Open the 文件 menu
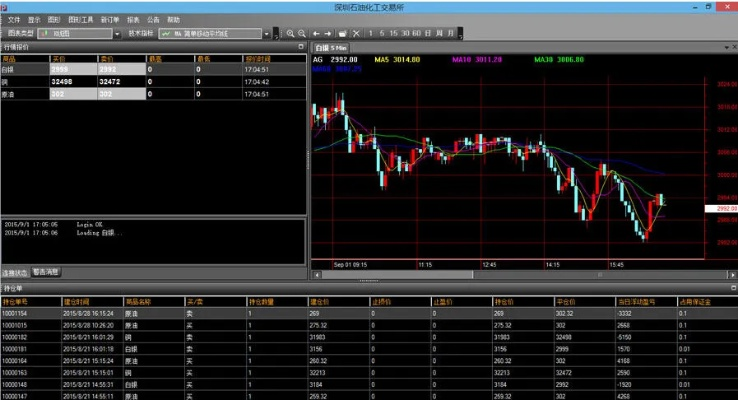This screenshot has width=738, height=400. coord(14,19)
